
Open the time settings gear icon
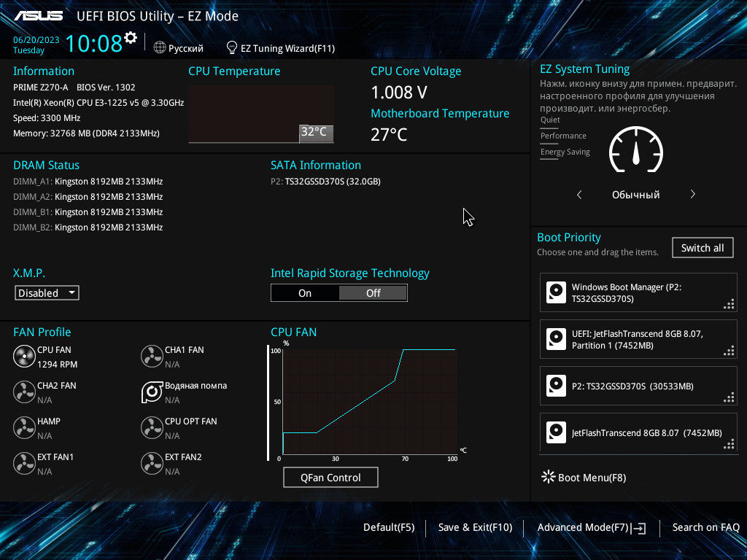coord(131,38)
